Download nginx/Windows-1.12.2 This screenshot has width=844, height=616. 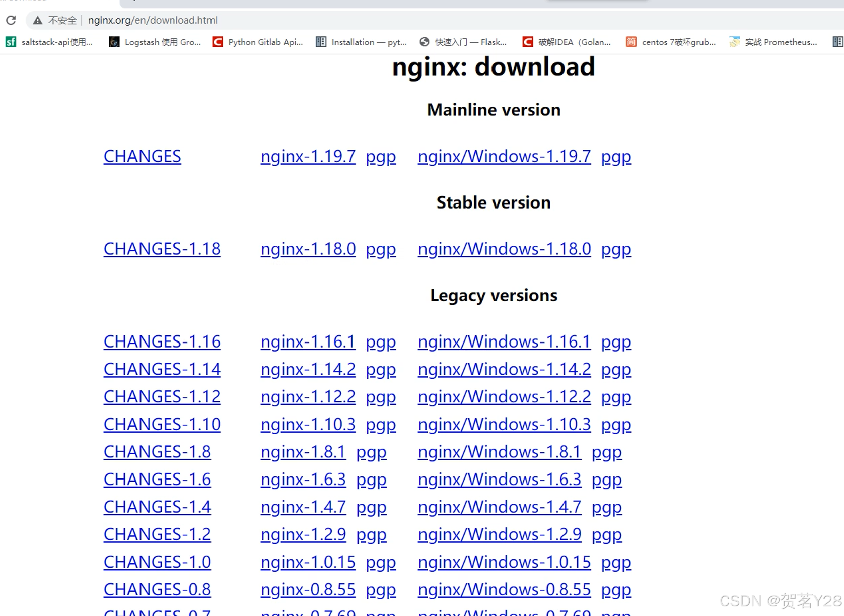coord(504,397)
